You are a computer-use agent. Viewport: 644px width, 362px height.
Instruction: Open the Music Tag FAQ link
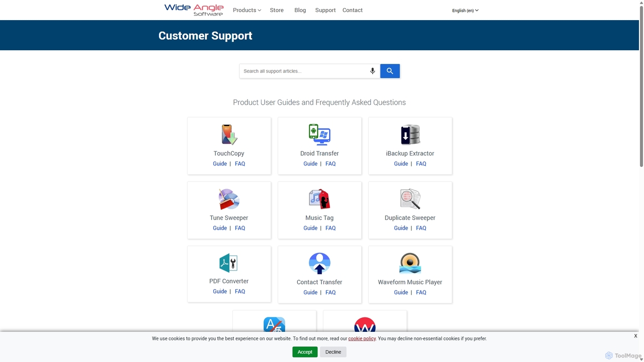[331, 228]
